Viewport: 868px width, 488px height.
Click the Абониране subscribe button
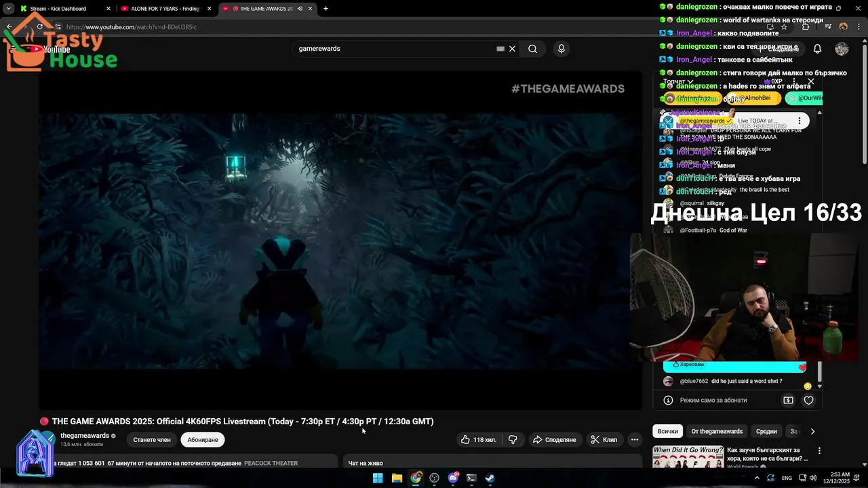pyautogui.click(x=203, y=440)
